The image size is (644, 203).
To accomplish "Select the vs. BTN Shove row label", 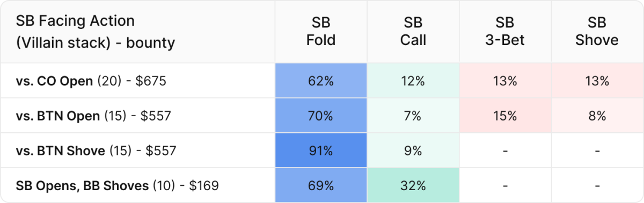I will (96, 151).
